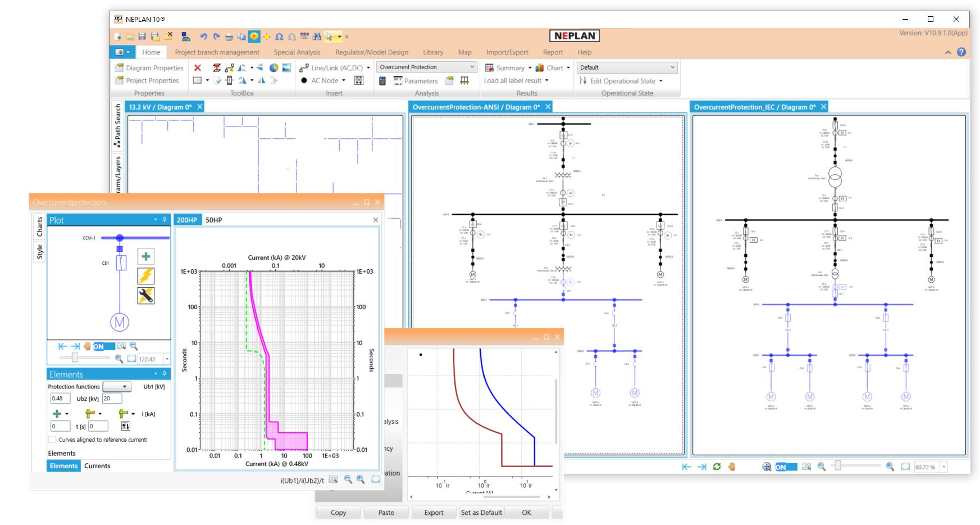Click the pie chart icon in ToolBox
Image resolution: width=980 pixels, height=525 pixels.
(x=274, y=67)
